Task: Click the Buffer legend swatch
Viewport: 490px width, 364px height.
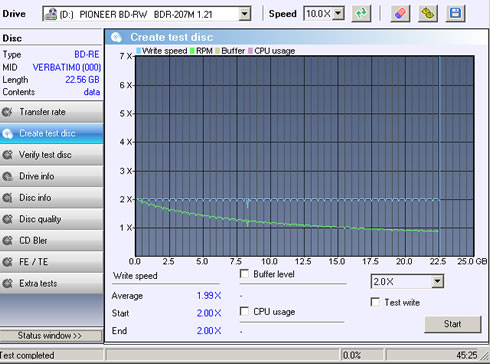Action: tap(218, 51)
